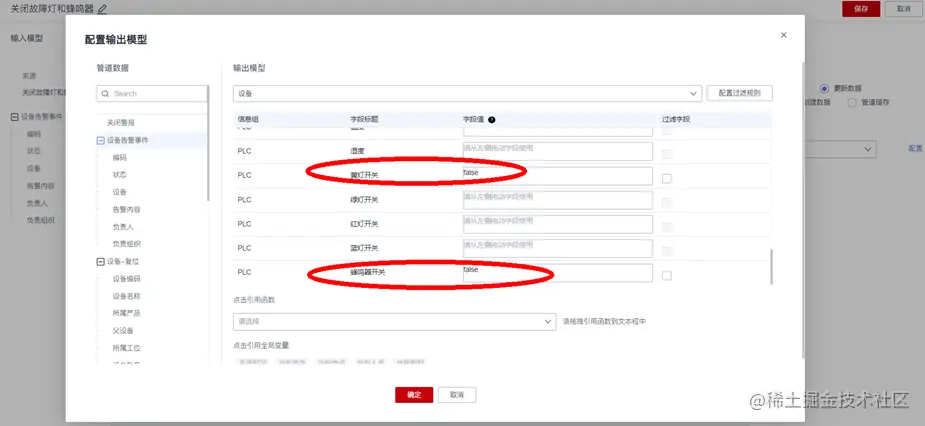Collapse 设备告警事件 node in dialog's 管道数据 tree
The width and height of the screenshot is (925, 426).
coord(100,140)
